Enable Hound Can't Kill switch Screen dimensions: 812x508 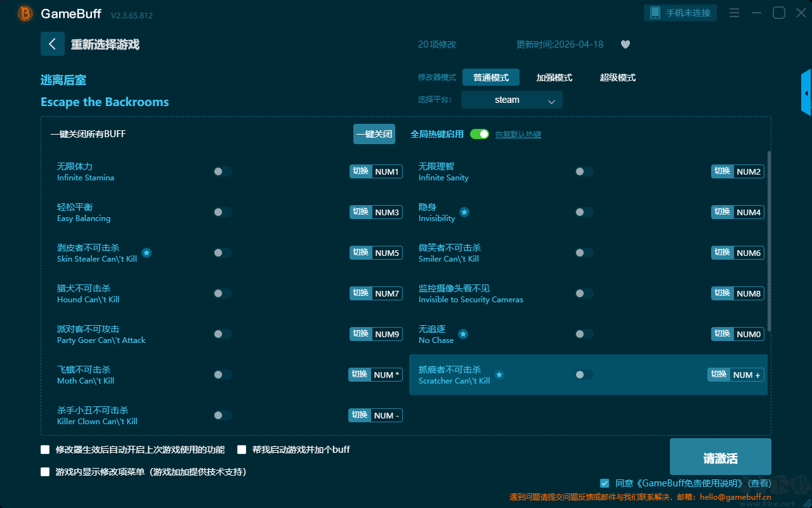[x=223, y=293]
